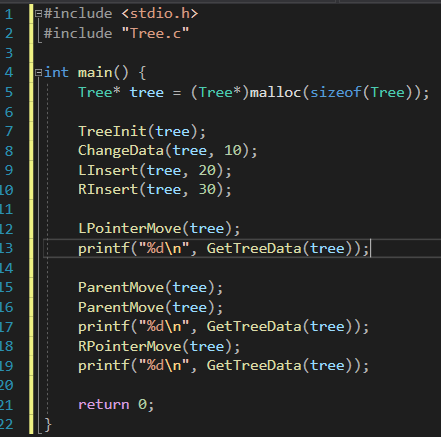The image size is (441, 437).
Task: Click the return keyword
Action: [x=104, y=404]
